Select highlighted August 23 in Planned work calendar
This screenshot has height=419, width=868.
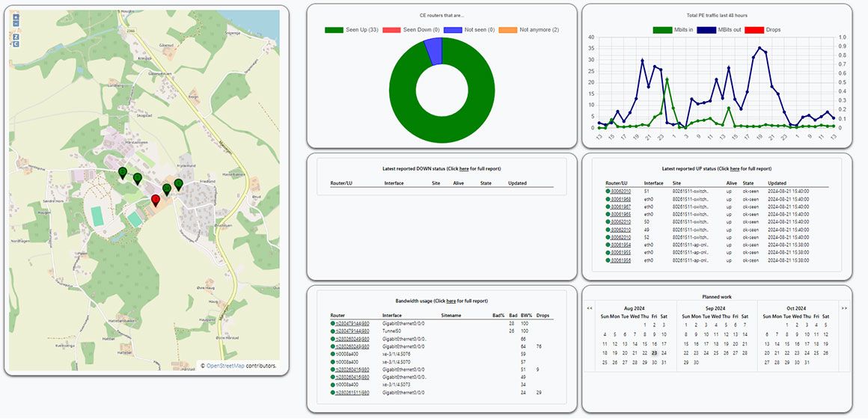tap(654, 352)
